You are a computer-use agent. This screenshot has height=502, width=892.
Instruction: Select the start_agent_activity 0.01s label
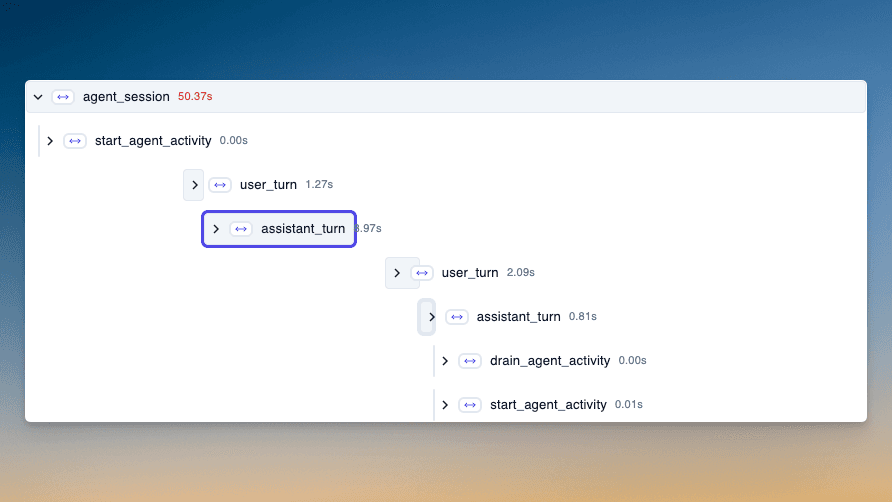(547, 405)
